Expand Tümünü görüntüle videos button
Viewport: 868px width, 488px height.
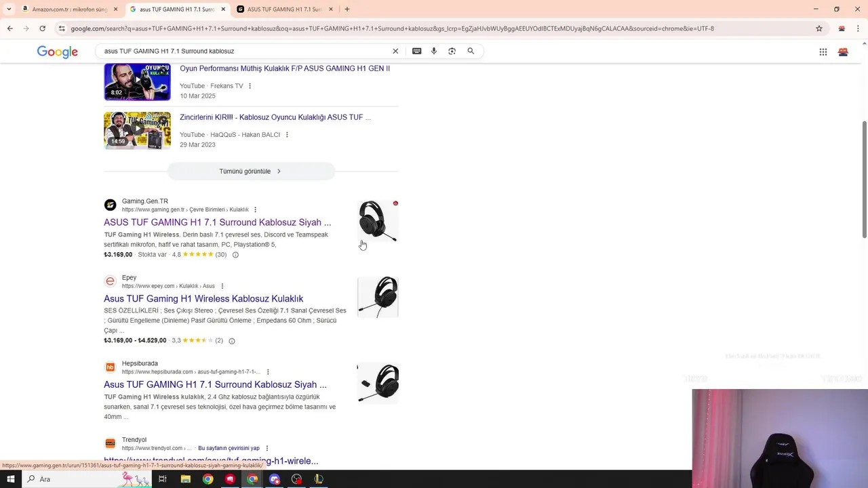point(251,171)
